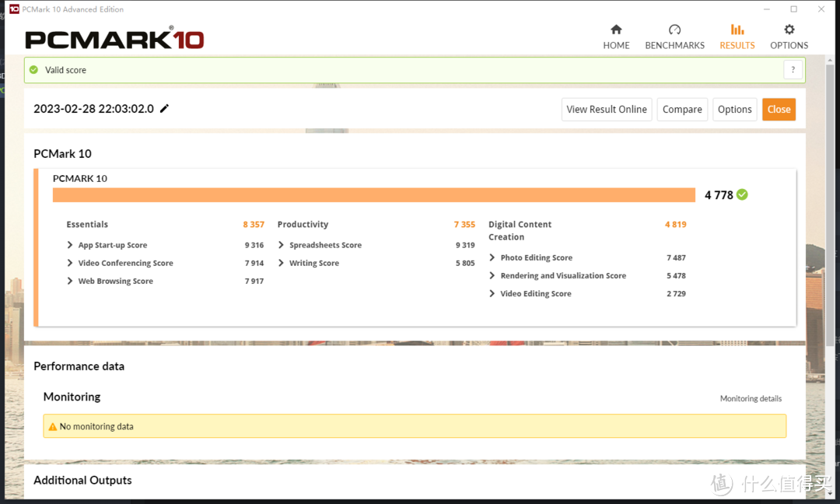Click the PCMARK 10 logo
840x504 pixels.
[x=114, y=39]
